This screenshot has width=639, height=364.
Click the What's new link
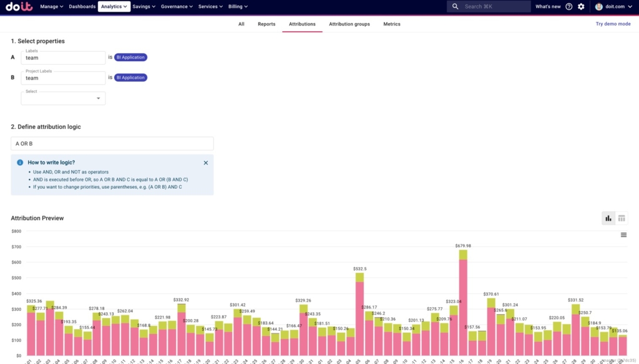[x=548, y=6]
